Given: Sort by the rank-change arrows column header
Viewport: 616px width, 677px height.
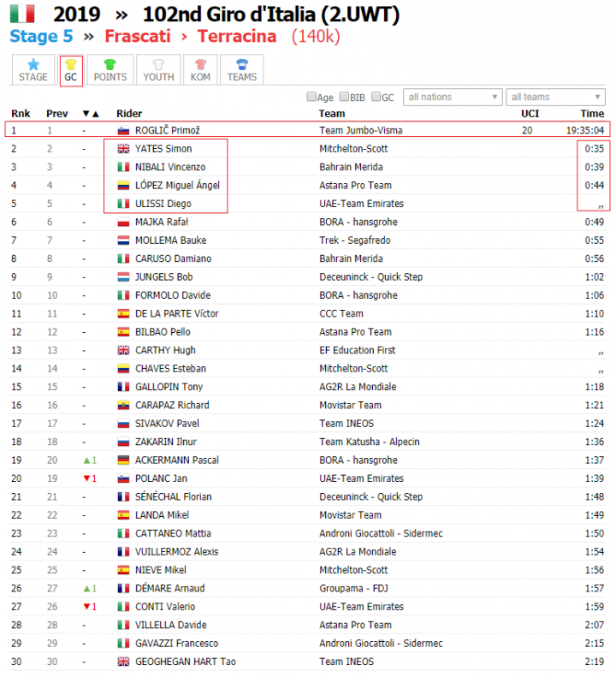Looking at the screenshot, I should pos(91,114).
